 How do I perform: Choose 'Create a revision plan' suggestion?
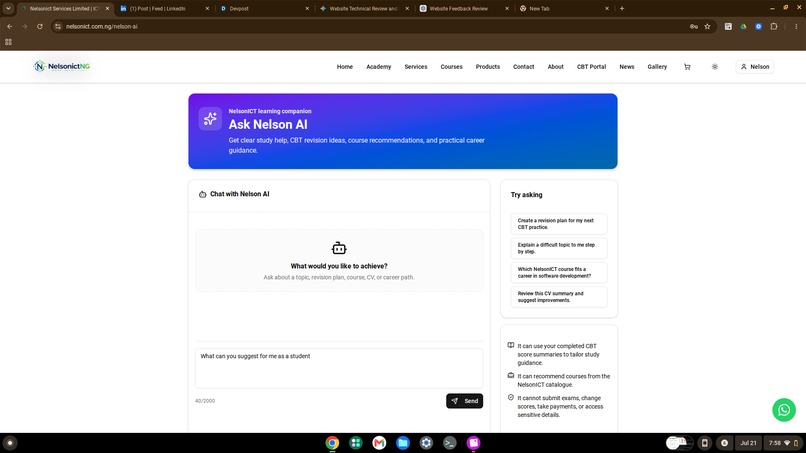click(559, 224)
